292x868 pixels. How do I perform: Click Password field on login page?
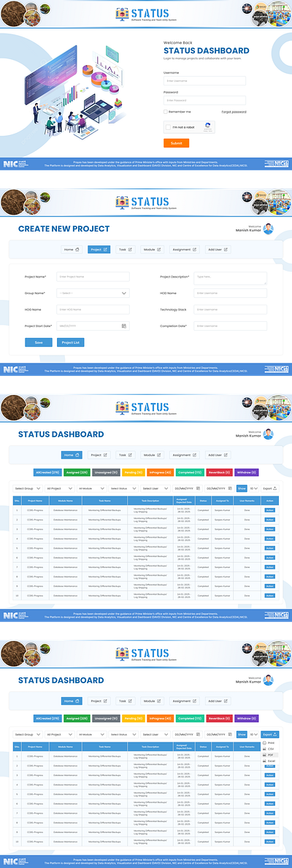204,100
